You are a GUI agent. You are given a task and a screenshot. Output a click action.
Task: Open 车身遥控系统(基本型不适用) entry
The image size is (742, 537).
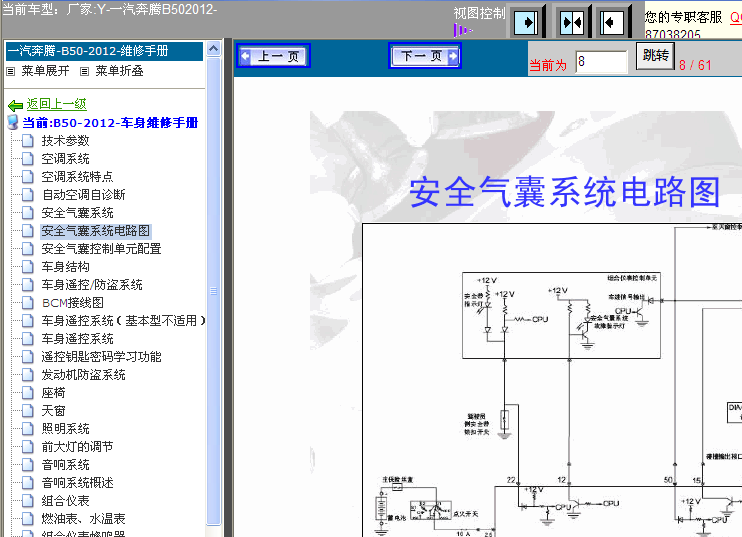point(124,320)
